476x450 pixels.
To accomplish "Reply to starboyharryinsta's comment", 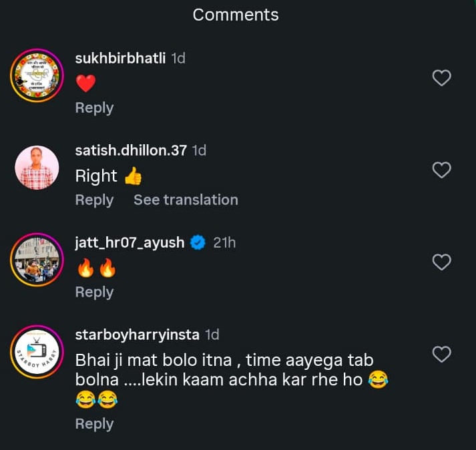I will [94, 424].
